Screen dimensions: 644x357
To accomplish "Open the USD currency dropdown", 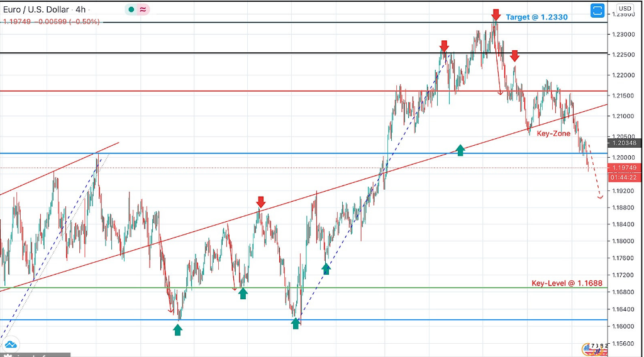I will pos(625,8).
